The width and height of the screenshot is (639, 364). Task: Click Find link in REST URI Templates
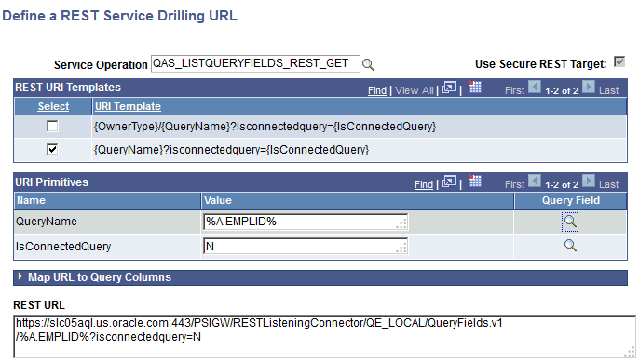coord(377,90)
